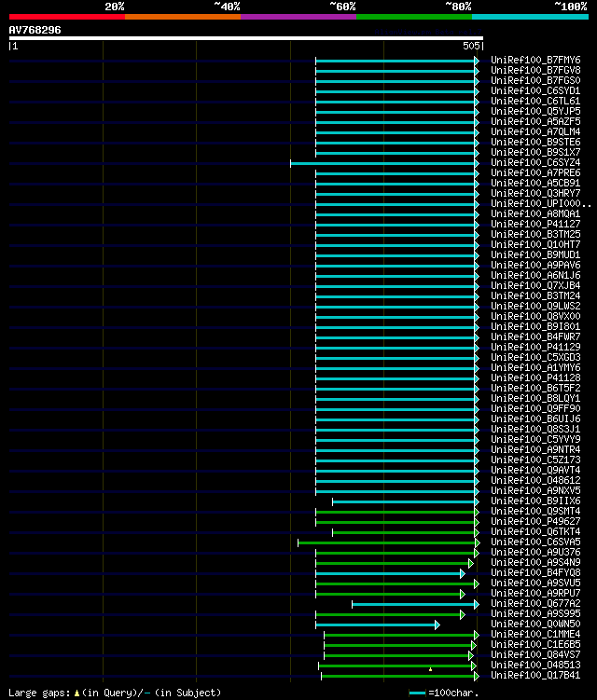Choose the UniRef100_Q6TKT4 hit

tap(535, 532)
